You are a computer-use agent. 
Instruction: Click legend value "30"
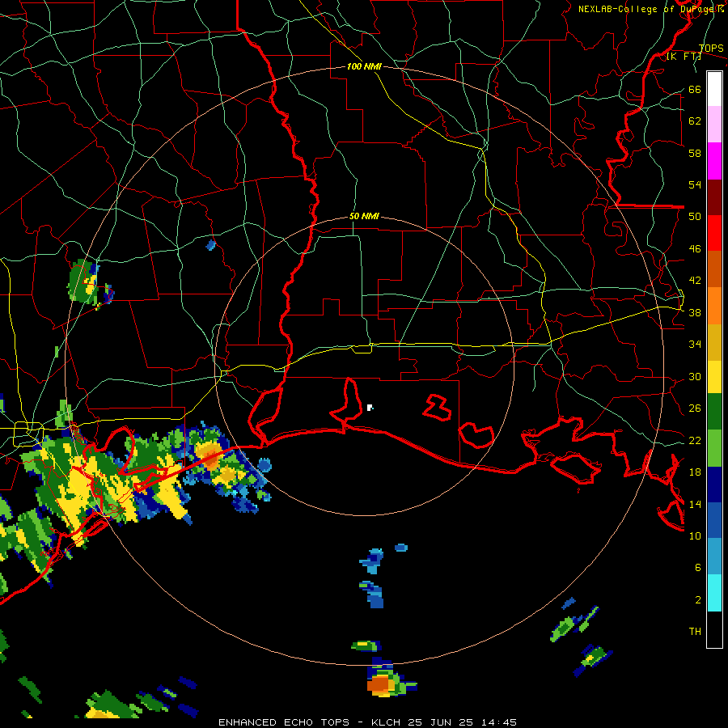(695, 376)
